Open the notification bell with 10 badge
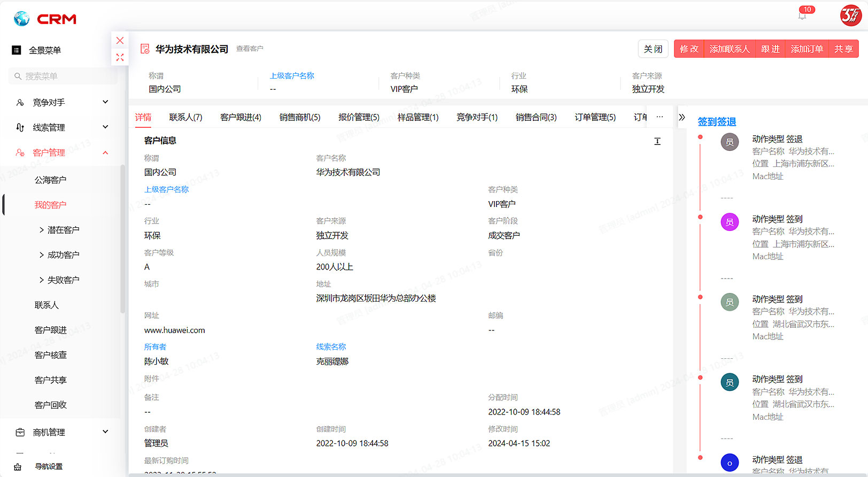Viewport: 868px width, 477px height. pyautogui.click(x=802, y=16)
